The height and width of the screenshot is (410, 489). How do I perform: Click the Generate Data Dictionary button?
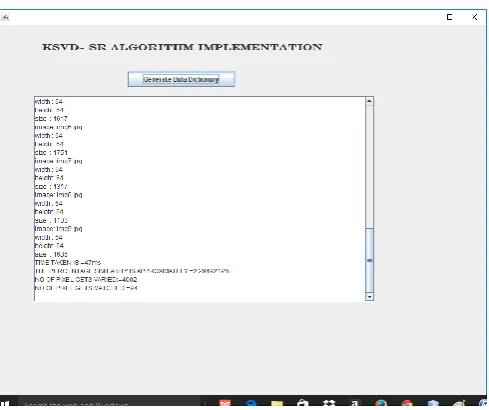coord(181,79)
